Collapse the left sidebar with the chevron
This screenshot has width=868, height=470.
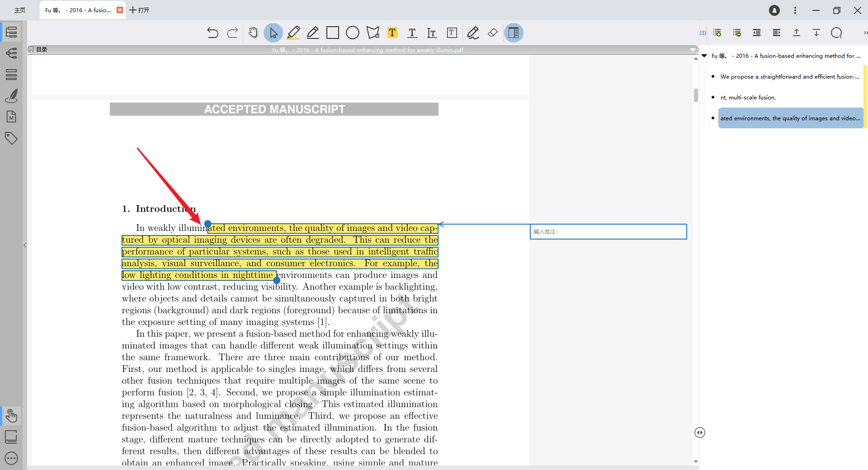(x=25, y=245)
